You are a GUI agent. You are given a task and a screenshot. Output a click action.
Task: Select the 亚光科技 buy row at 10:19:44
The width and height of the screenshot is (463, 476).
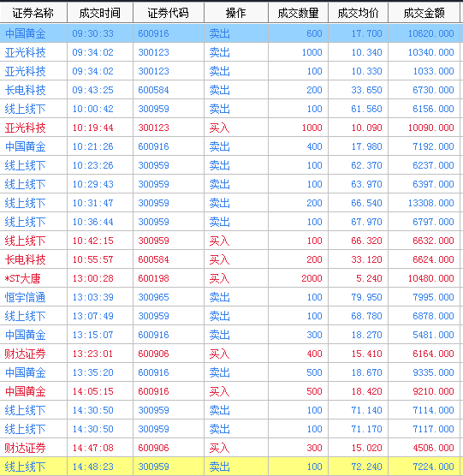click(230, 128)
